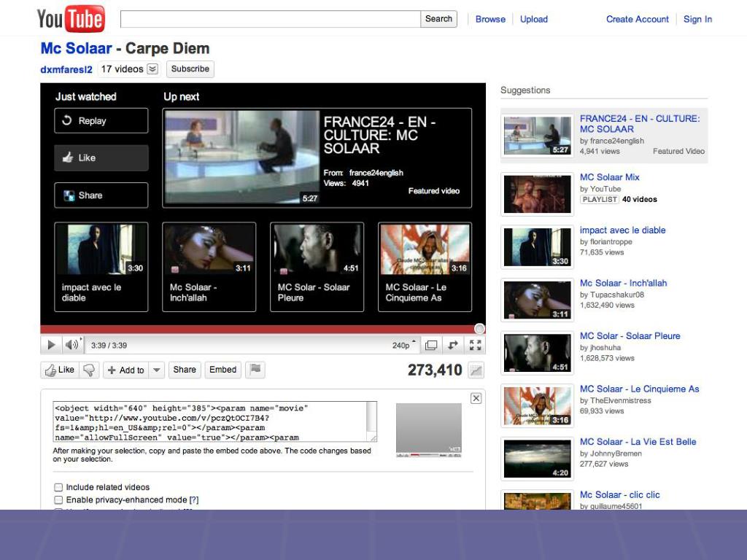This screenshot has width=747, height=560.
Task: Change the 240p video quality setting
Action: (x=403, y=345)
